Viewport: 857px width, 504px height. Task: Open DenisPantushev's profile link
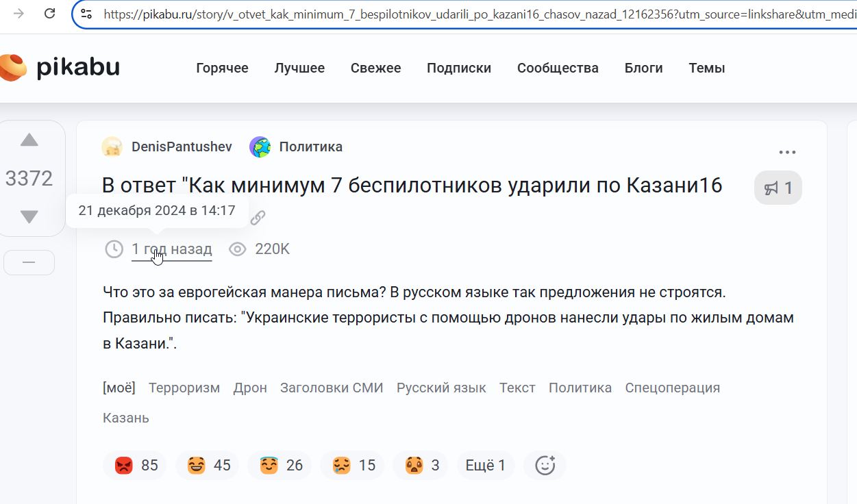point(182,146)
